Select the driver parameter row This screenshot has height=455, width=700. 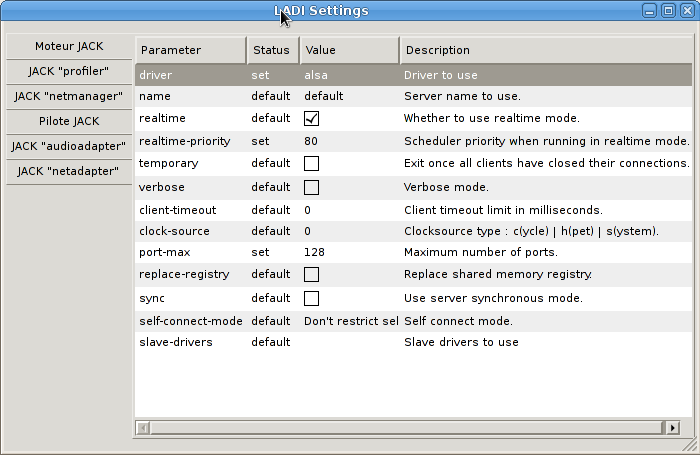point(413,75)
